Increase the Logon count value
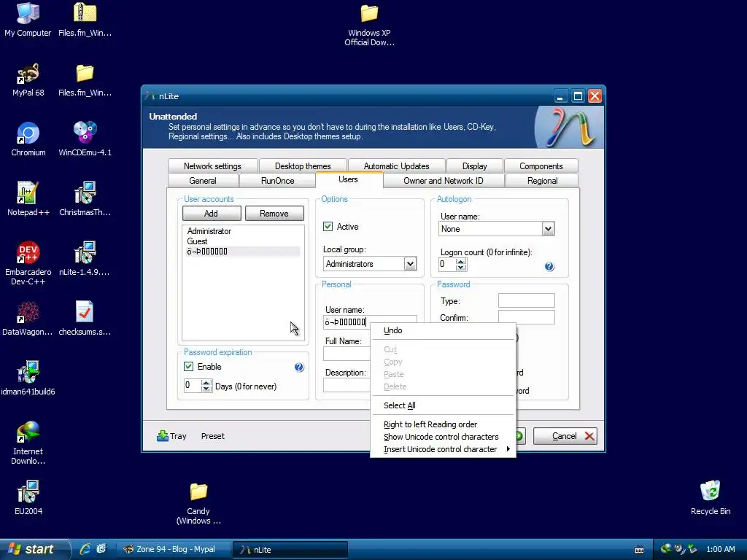747x560 pixels. click(460, 261)
